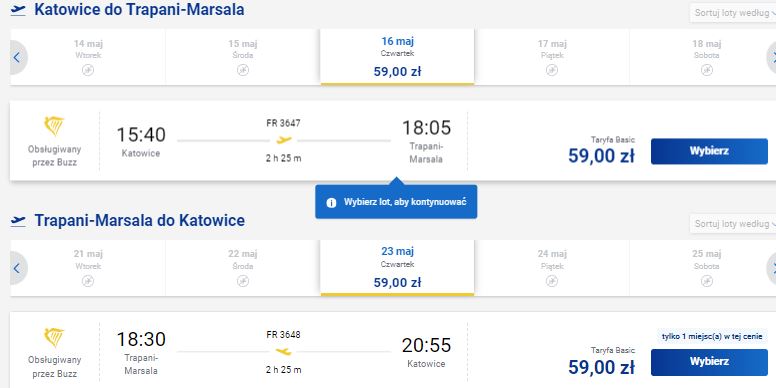Click the airplane icon beside Trapani-Marsala do Katowice
Screen dimensions: 776x388
[18, 221]
